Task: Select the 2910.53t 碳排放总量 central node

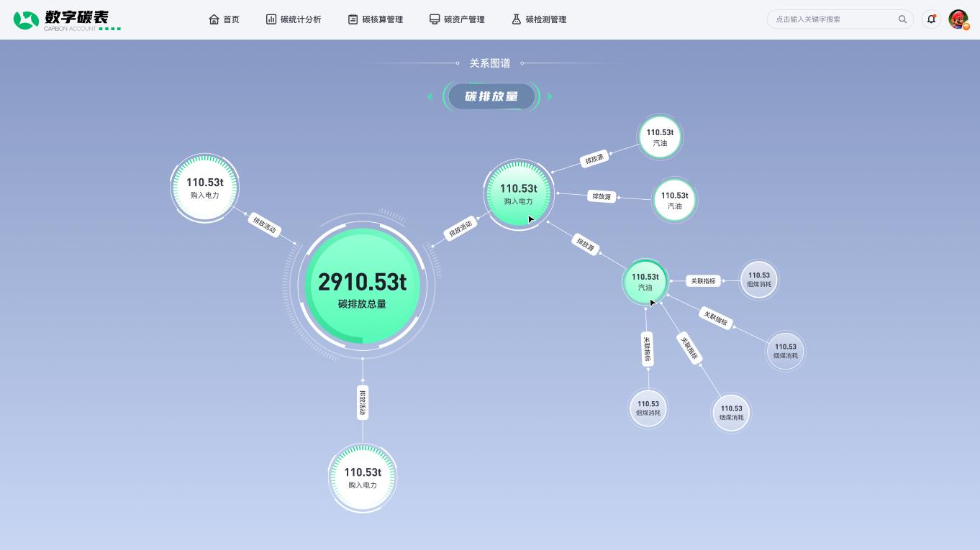Action: click(362, 287)
